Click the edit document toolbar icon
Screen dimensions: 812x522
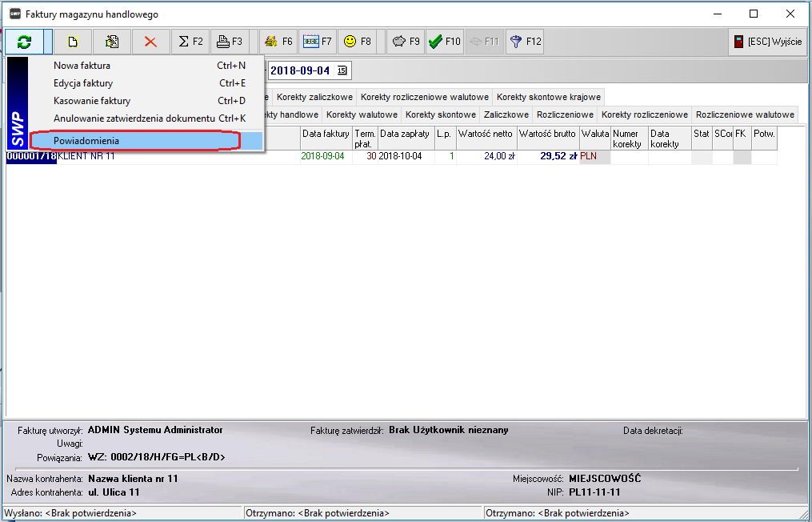[112, 42]
